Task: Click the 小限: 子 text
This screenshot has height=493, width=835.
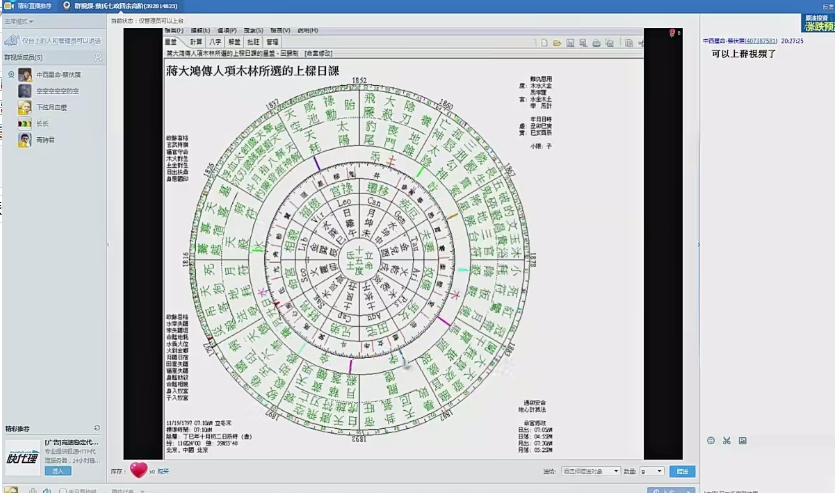Action: pos(541,146)
